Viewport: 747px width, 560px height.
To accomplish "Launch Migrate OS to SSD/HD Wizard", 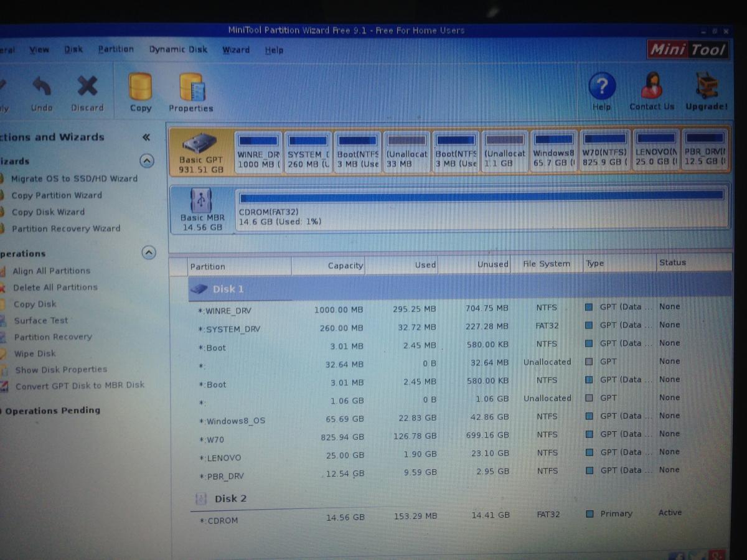I will 74,179.
